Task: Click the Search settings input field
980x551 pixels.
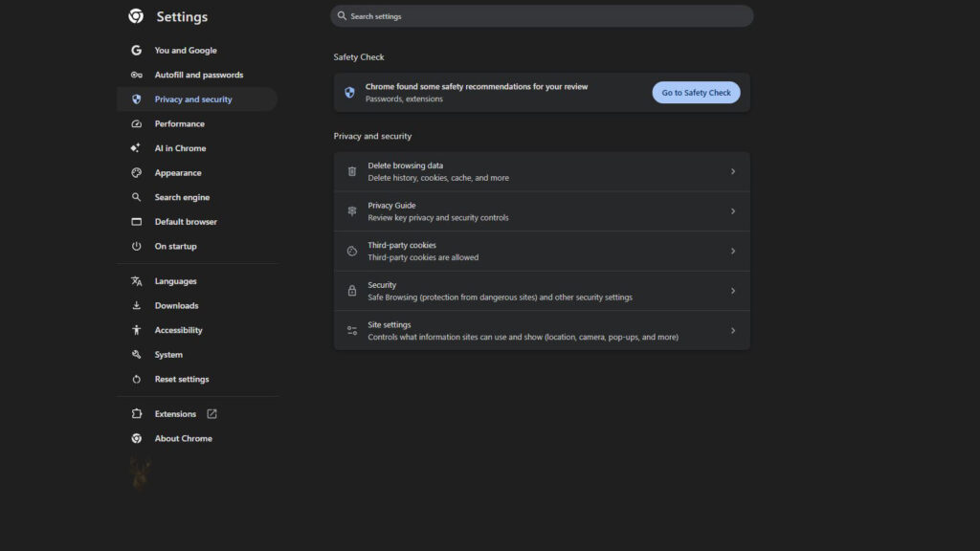Action: [x=542, y=15]
